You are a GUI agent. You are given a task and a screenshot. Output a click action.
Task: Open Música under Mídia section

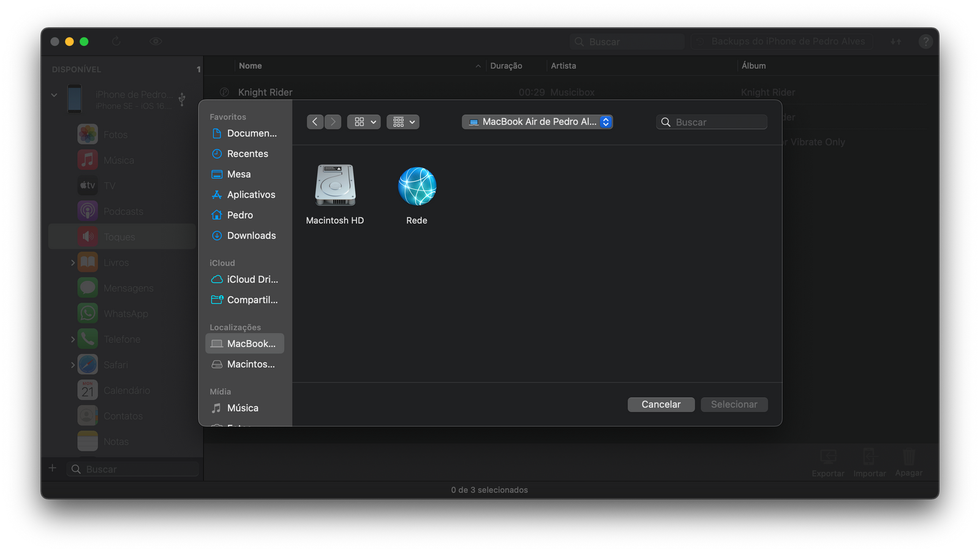[x=243, y=408]
